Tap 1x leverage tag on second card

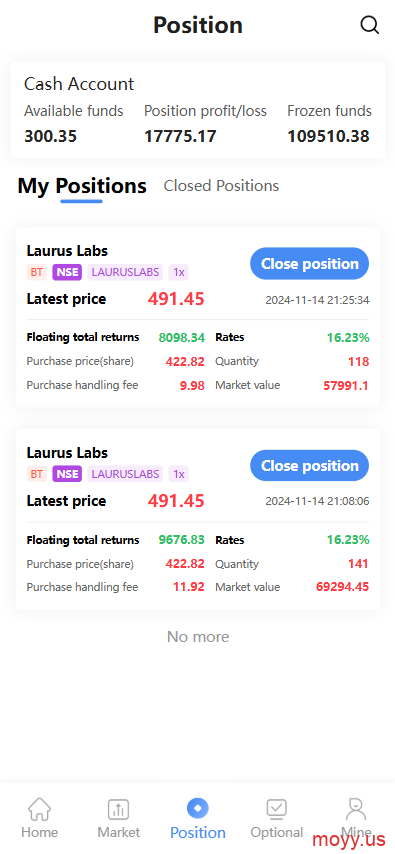(x=179, y=474)
